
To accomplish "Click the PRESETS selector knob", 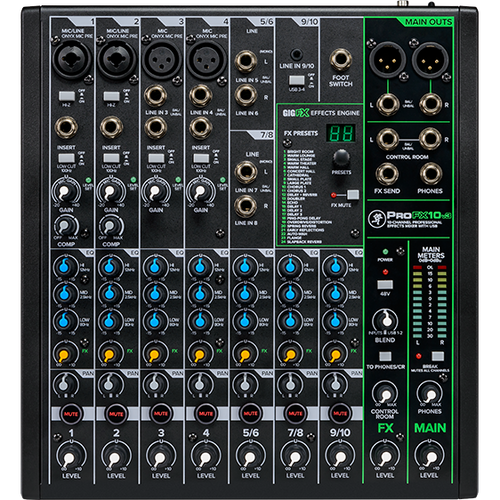I will (341, 158).
